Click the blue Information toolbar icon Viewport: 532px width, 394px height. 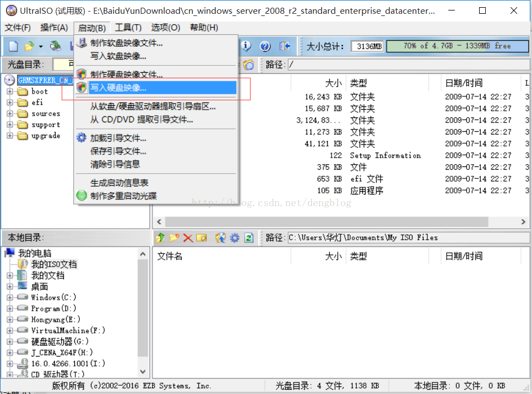246,46
